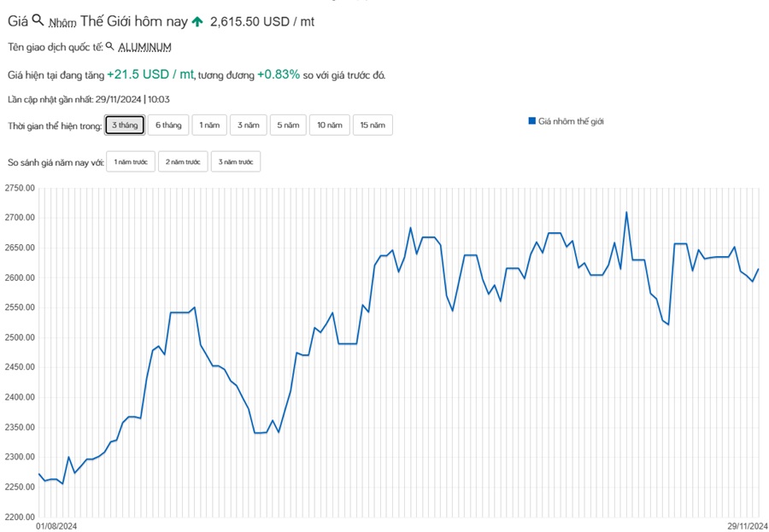Image resolution: width=769 pixels, height=532 pixels.
Task: Select the 3 năm display period
Action: [249, 126]
